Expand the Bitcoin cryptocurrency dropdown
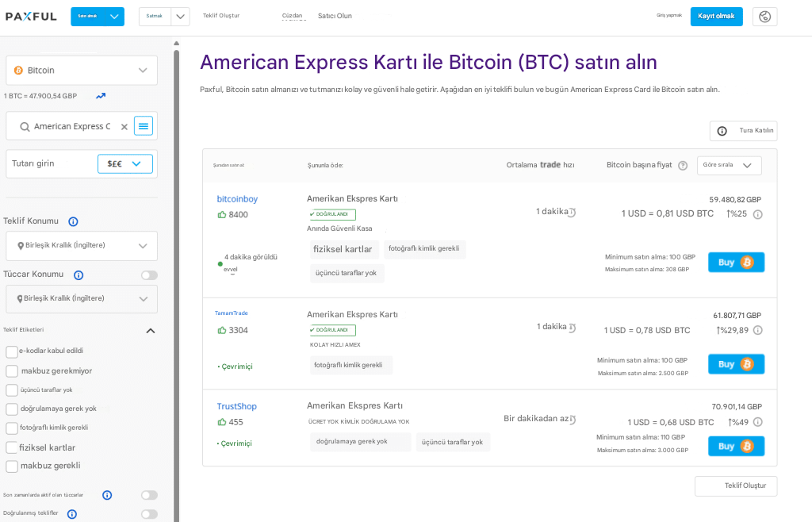The height and width of the screenshot is (522, 812). pos(82,71)
